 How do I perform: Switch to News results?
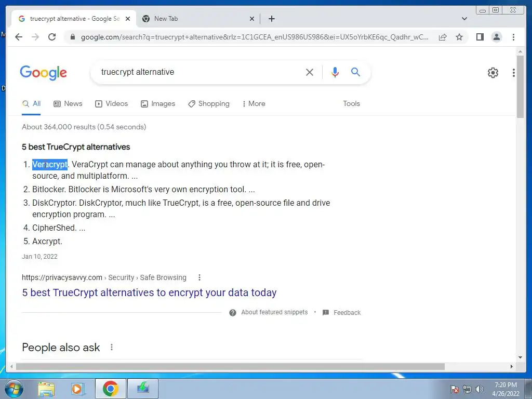(x=68, y=104)
